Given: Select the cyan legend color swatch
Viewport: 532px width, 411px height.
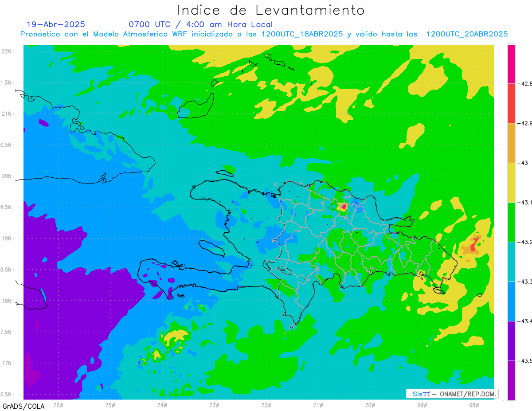Looking at the screenshot, I should point(511,262).
